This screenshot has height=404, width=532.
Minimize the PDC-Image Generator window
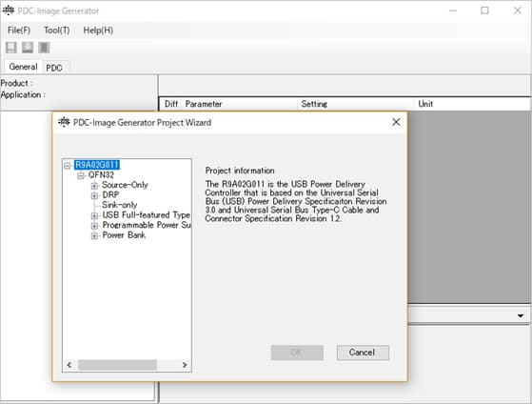click(x=453, y=10)
